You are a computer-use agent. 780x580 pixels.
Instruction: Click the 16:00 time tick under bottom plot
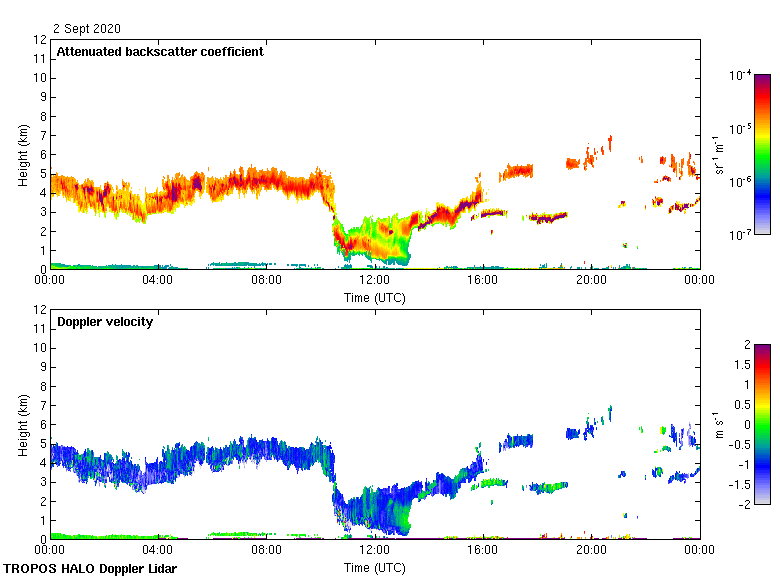coord(482,551)
